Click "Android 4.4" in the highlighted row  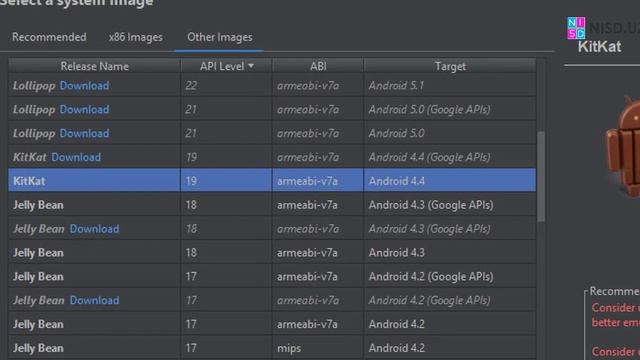pyautogui.click(x=396, y=181)
